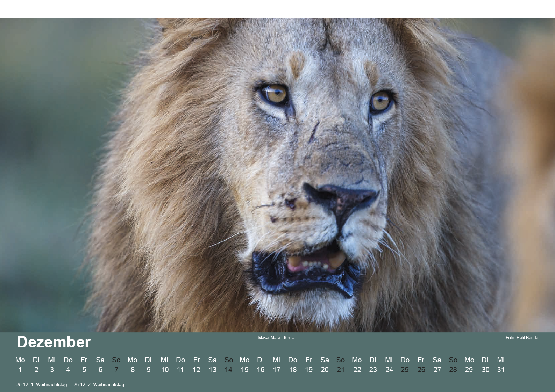Click day number 15
555x392 pixels.
coord(244,370)
